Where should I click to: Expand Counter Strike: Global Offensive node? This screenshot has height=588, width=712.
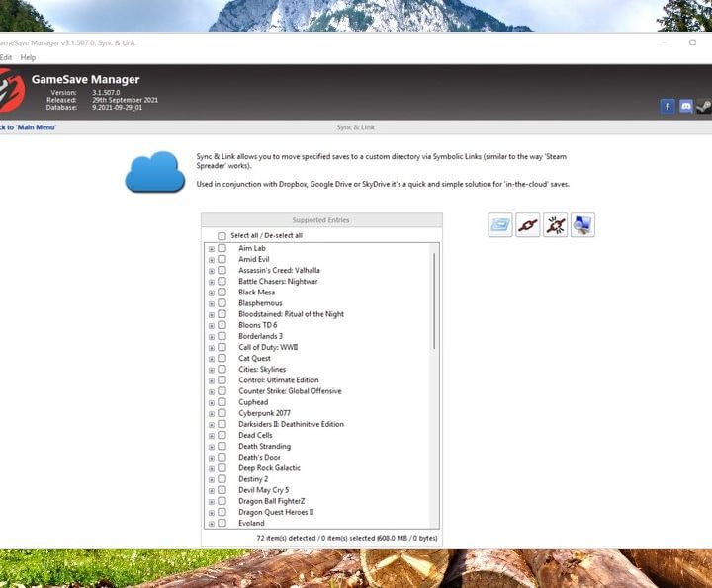pyautogui.click(x=212, y=392)
